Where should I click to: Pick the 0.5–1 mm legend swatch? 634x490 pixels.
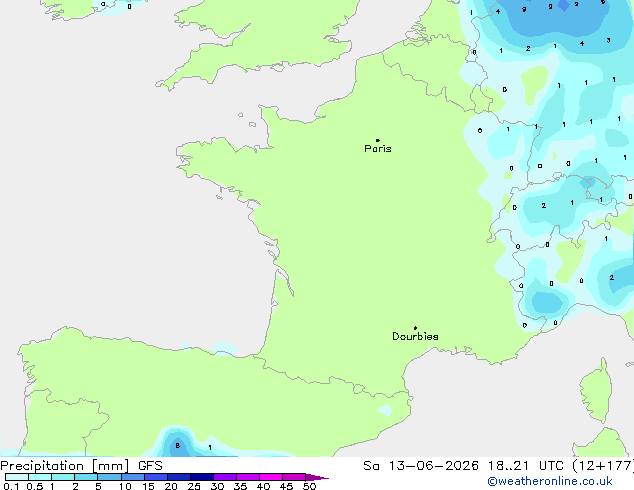[40, 477]
